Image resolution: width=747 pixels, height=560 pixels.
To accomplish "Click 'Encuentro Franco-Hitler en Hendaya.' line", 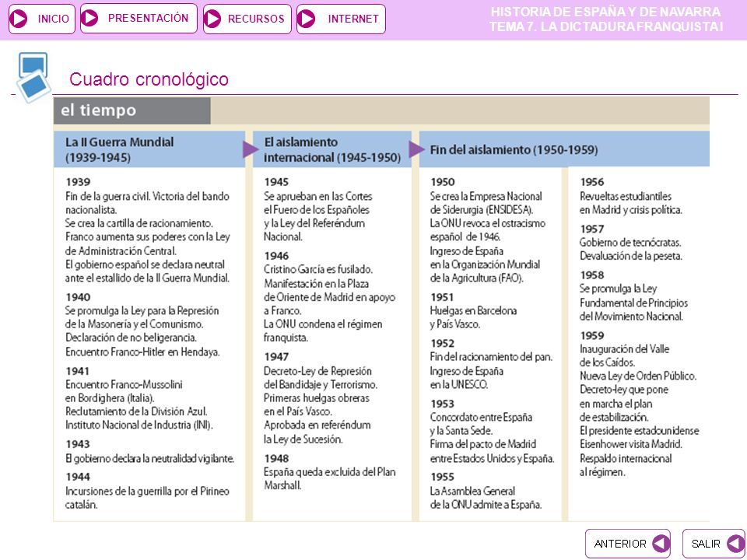I will point(142,352).
